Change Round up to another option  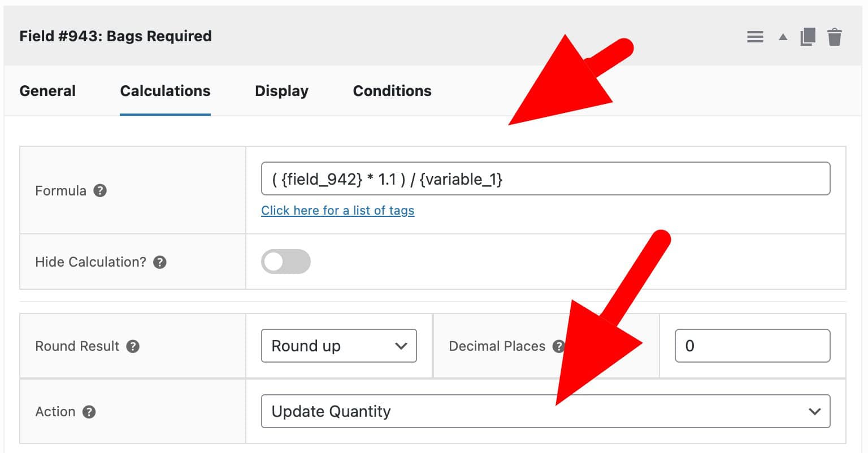point(338,346)
